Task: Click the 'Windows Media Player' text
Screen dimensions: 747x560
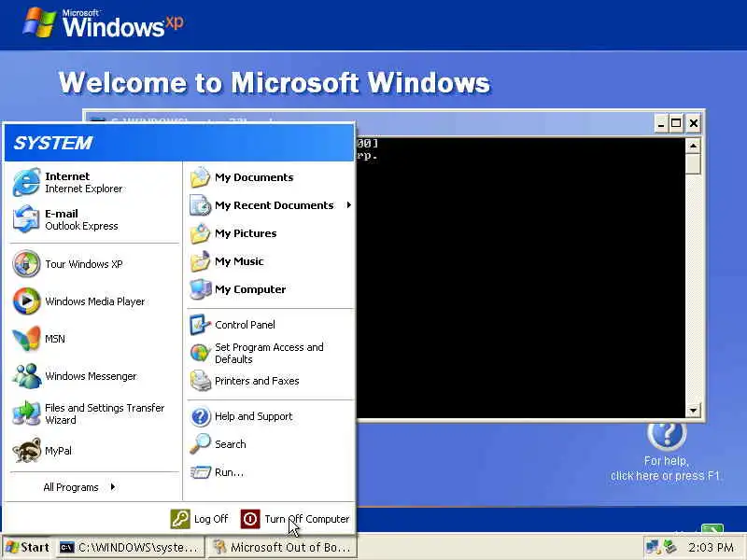Action: click(x=95, y=301)
